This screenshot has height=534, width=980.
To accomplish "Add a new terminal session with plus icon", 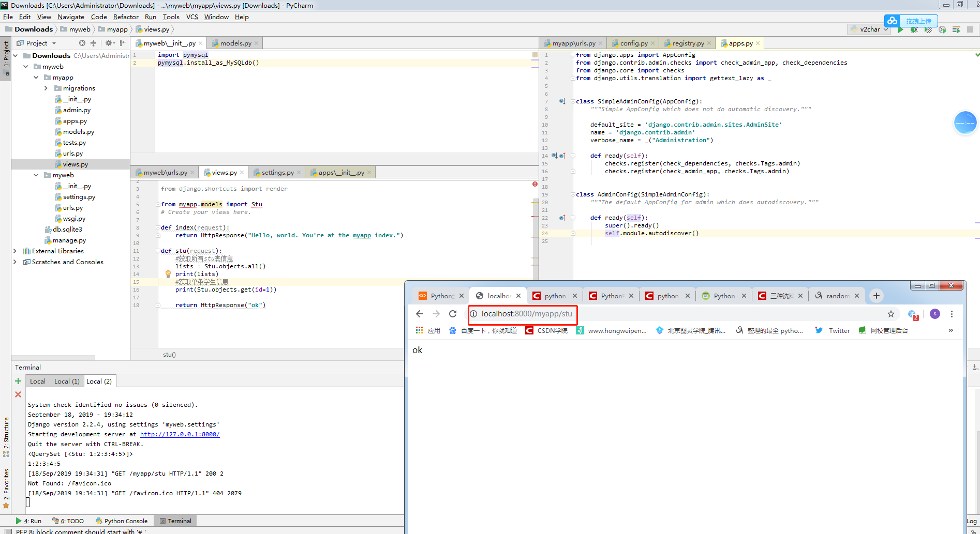I will [x=18, y=381].
